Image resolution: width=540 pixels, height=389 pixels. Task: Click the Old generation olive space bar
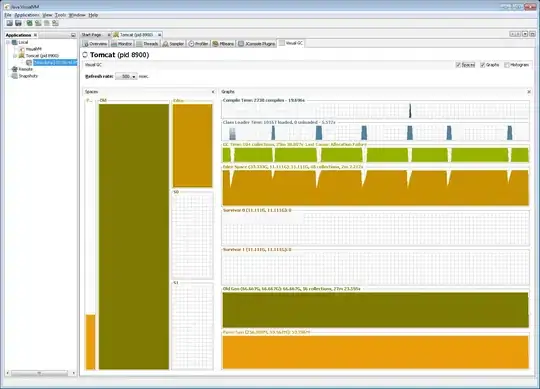coord(134,237)
